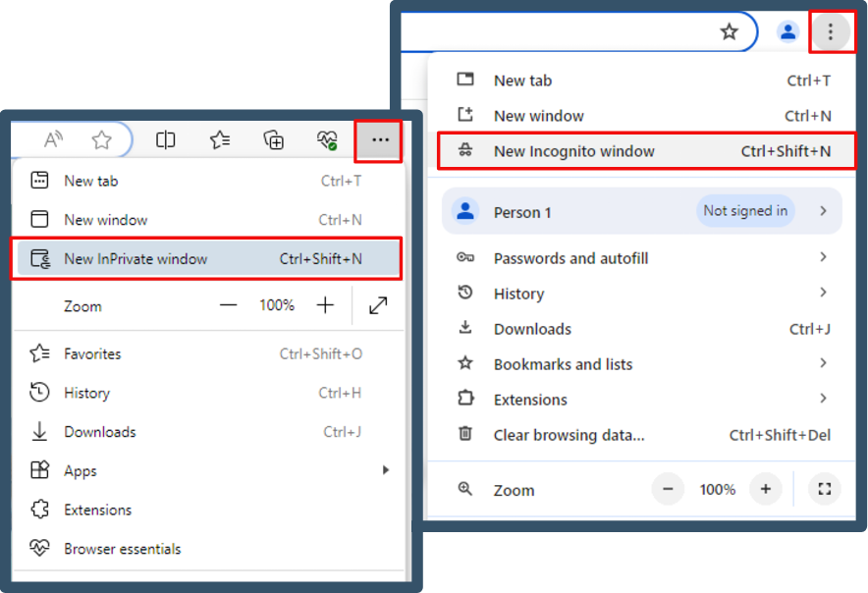Enter full screen from Chrome's zoom row
This screenshot has height=593, width=868.
pos(824,489)
